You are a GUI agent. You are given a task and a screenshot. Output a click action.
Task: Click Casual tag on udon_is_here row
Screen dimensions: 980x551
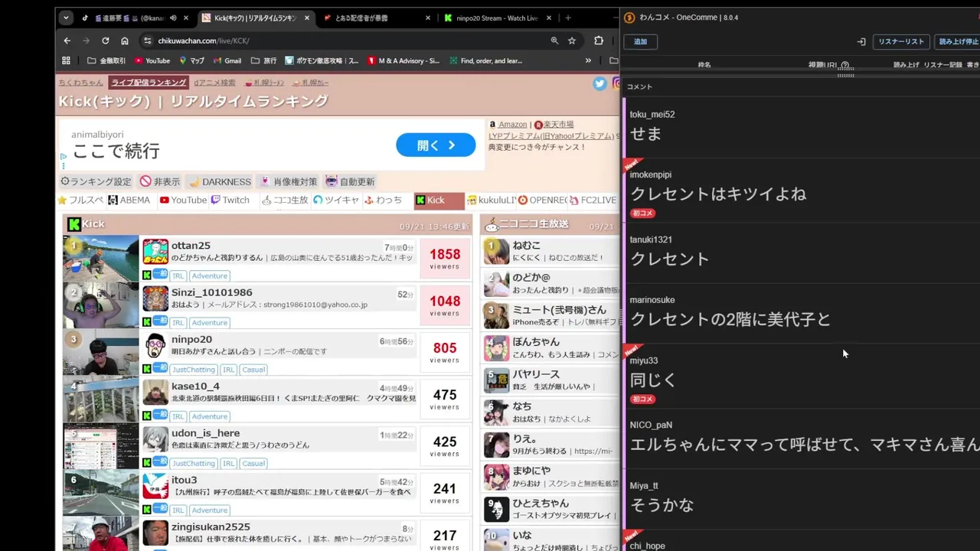253,463
